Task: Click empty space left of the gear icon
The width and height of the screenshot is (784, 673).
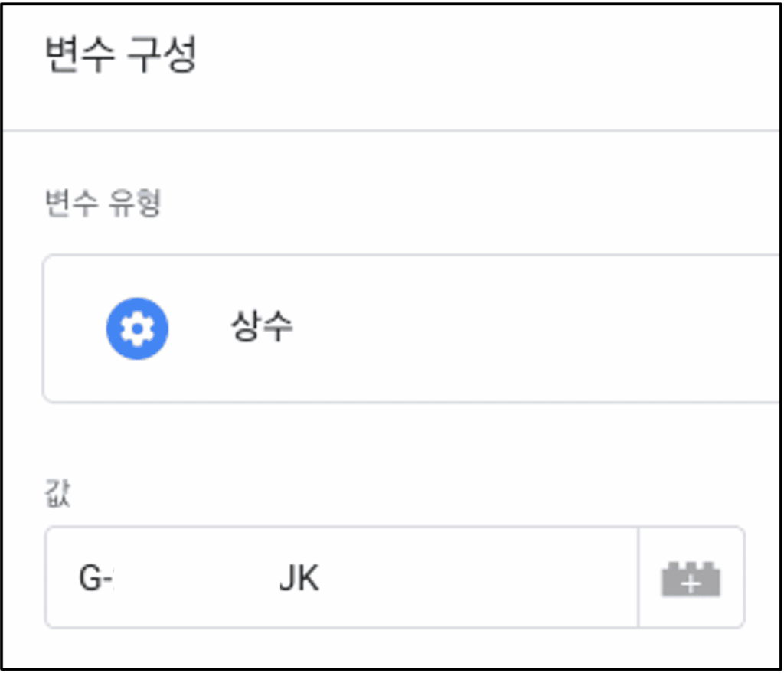Action: pyautogui.click(x=75, y=328)
